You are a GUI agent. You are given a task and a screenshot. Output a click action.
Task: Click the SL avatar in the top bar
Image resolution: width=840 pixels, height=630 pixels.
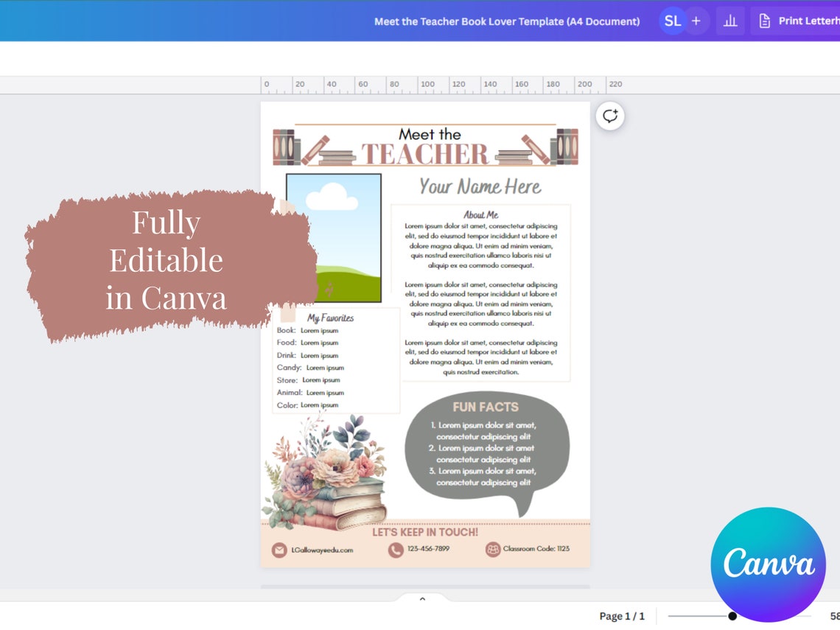[x=672, y=21]
